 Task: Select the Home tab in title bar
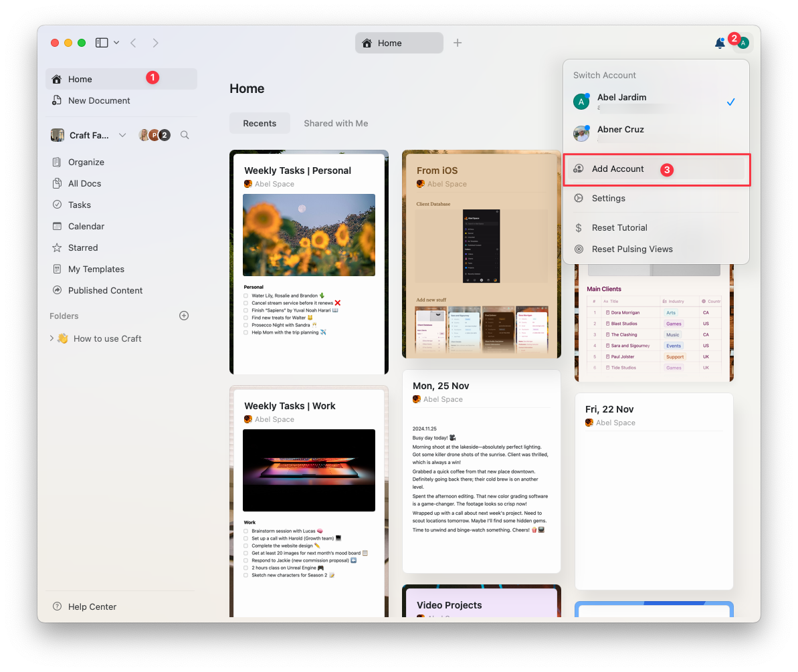pos(399,43)
